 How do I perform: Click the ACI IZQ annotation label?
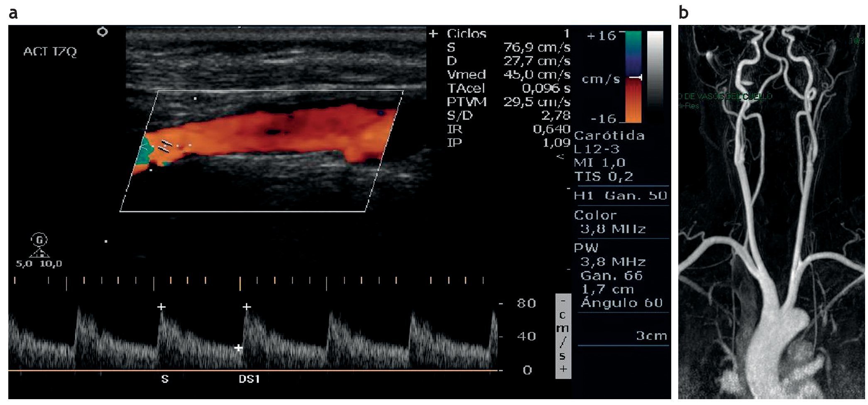click(50, 52)
